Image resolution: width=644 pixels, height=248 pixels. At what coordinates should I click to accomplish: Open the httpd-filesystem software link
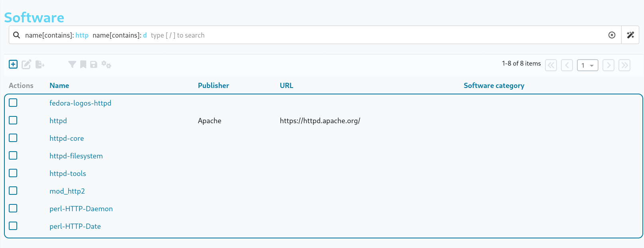[x=76, y=156]
